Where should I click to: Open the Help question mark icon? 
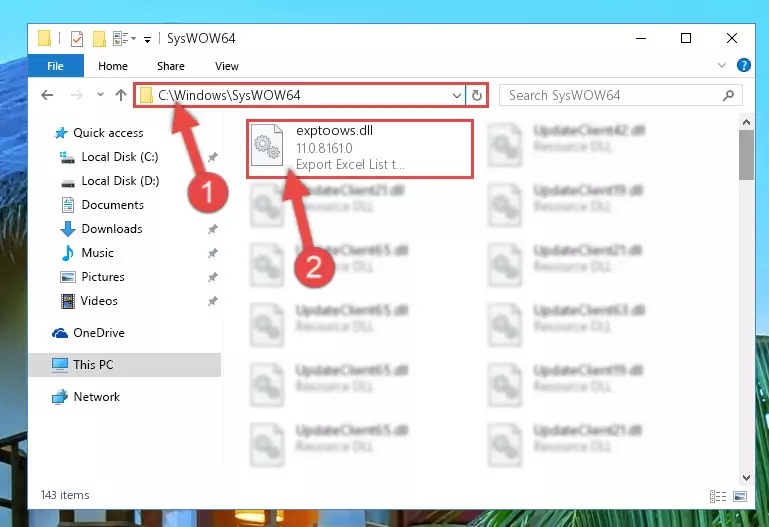743,65
